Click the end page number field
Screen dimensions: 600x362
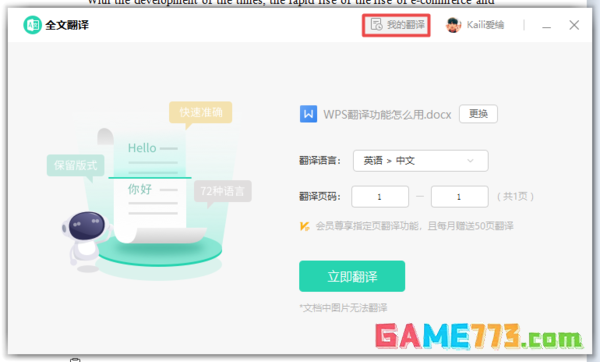(460, 197)
